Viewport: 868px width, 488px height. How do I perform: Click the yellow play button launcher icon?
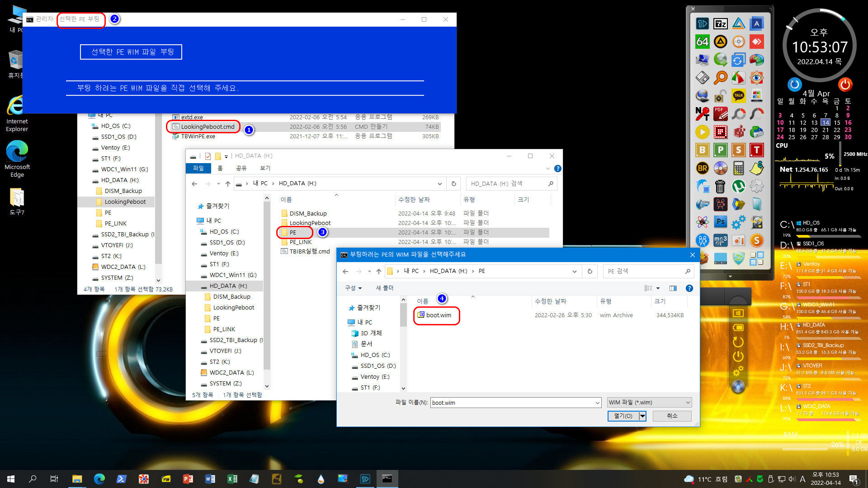pos(702,132)
